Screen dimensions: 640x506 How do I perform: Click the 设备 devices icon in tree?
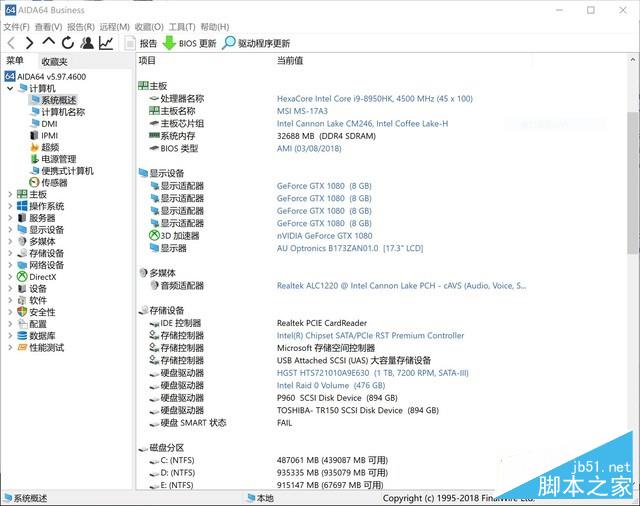click(22, 289)
